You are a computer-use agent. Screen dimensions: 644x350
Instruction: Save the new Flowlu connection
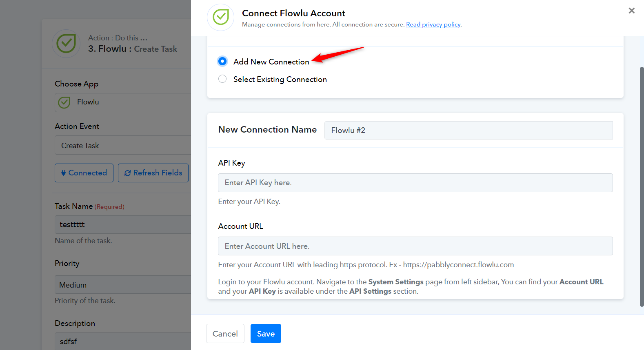266,334
